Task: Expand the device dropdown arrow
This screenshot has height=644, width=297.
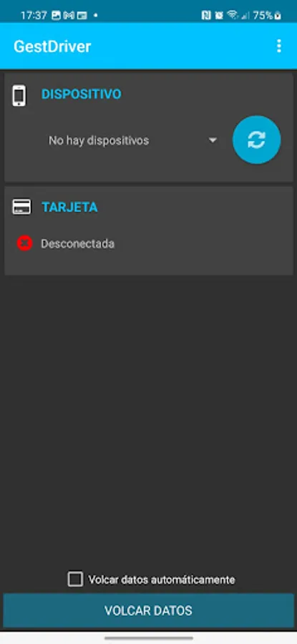Action: 213,140
